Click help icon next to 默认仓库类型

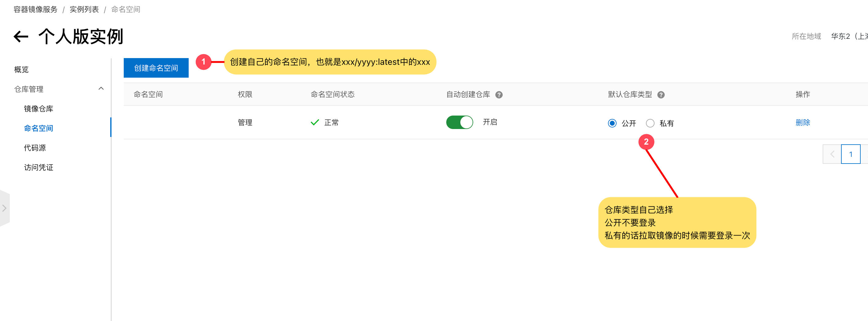(x=661, y=95)
